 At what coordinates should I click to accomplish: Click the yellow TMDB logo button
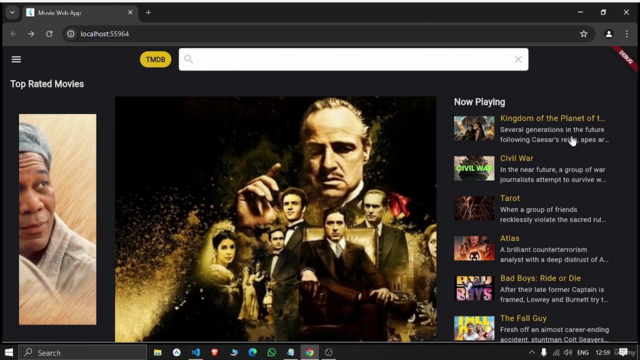(x=156, y=60)
